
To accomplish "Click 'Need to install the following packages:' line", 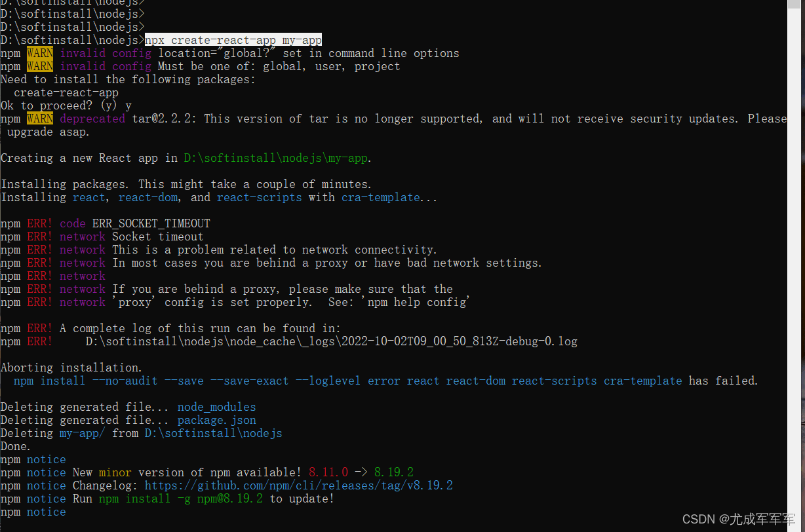I will (128, 79).
